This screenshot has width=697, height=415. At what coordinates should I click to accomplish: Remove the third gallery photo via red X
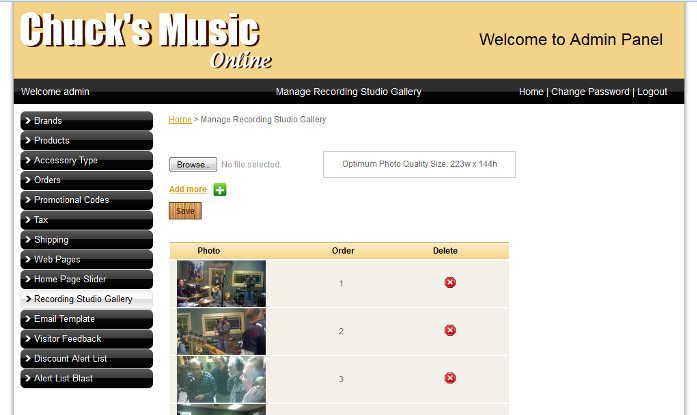click(x=450, y=378)
